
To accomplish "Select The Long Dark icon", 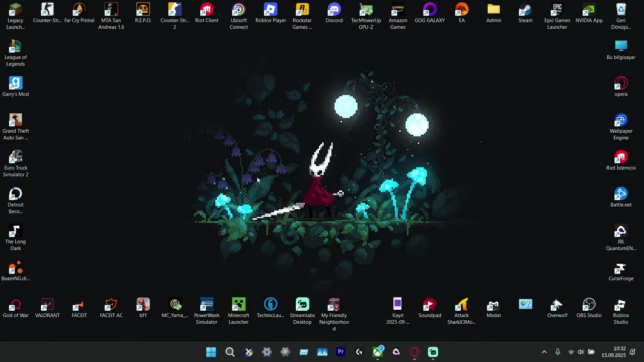I will 16,237.
